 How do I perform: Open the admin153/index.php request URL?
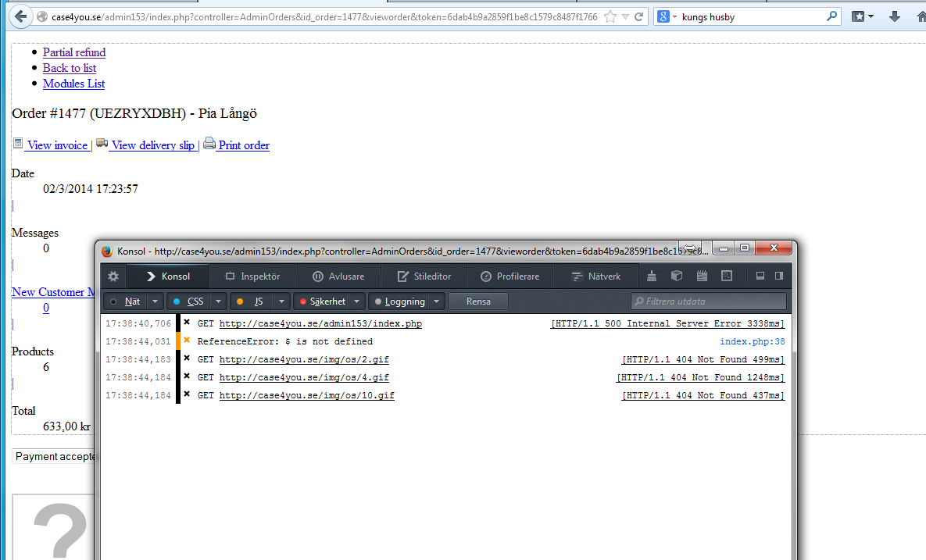click(320, 323)
